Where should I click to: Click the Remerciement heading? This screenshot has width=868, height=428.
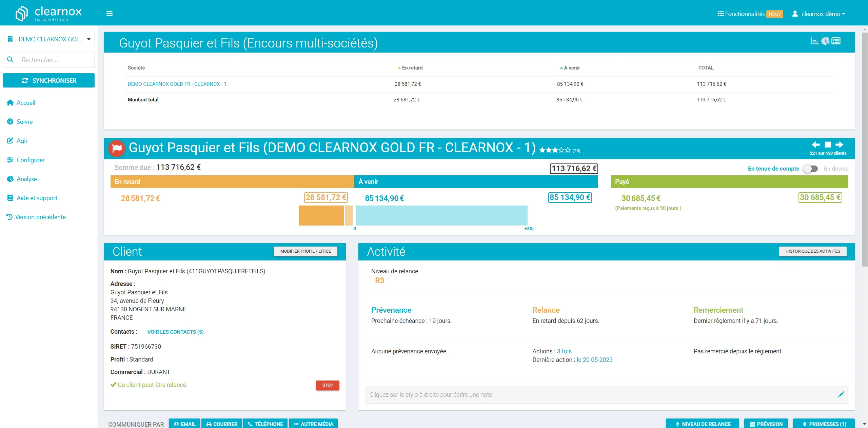pos(718,310)
